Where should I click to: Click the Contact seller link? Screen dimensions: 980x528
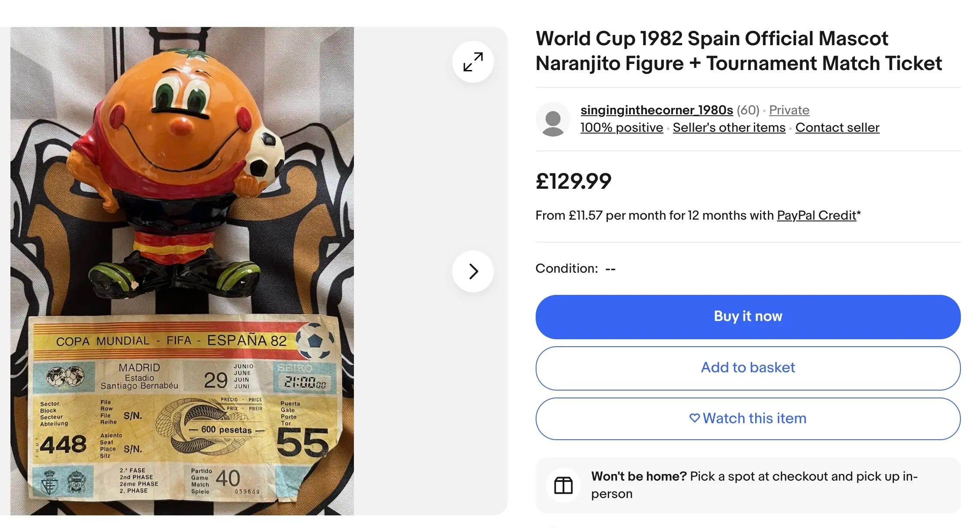(x=837, y=127)
